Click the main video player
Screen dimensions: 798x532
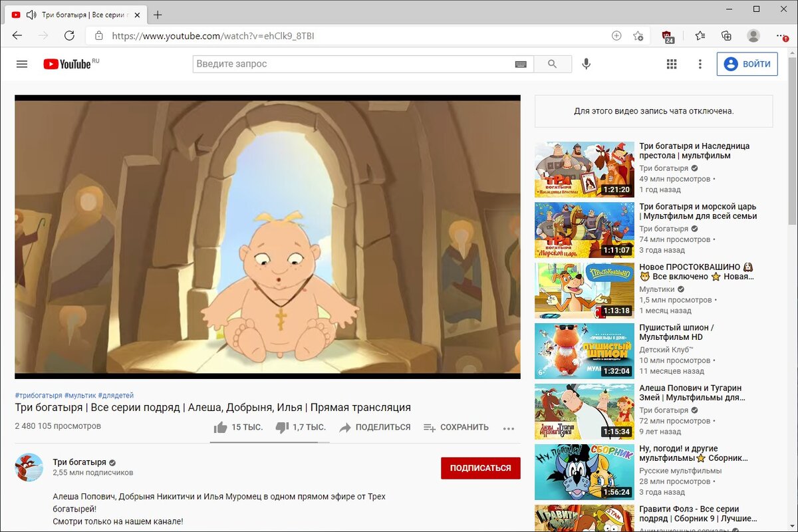pos(267,237)
